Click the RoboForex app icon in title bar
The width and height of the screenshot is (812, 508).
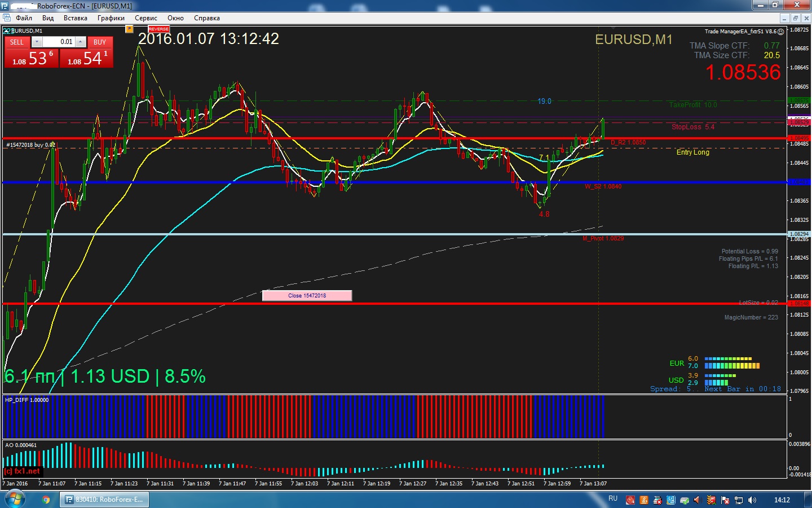(x=5, y=6)
